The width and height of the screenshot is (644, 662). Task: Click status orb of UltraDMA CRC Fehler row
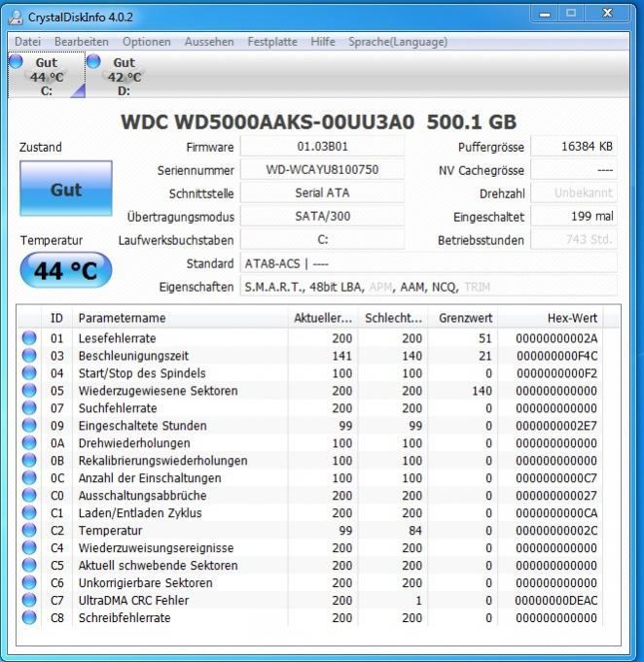[29, 600]
